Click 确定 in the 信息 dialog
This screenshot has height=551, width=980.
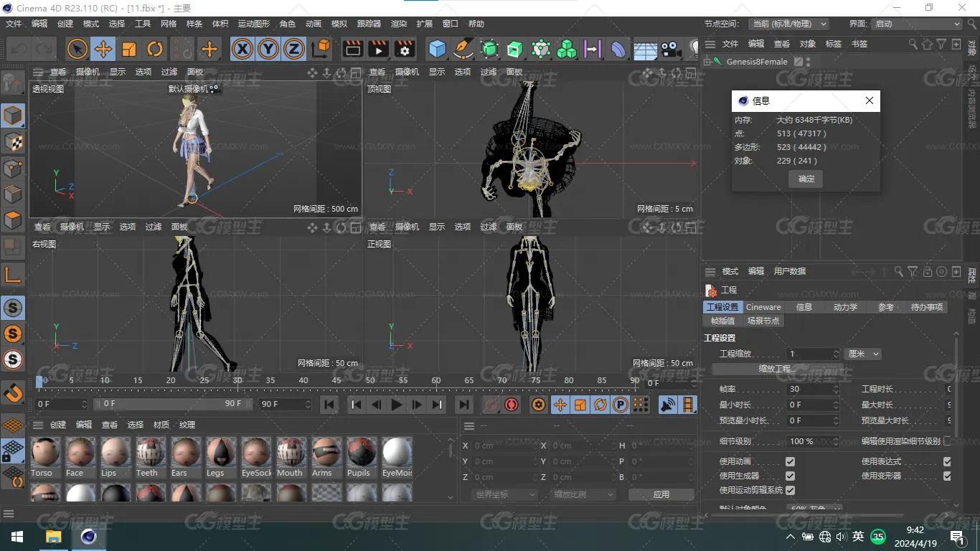point(806,179)
